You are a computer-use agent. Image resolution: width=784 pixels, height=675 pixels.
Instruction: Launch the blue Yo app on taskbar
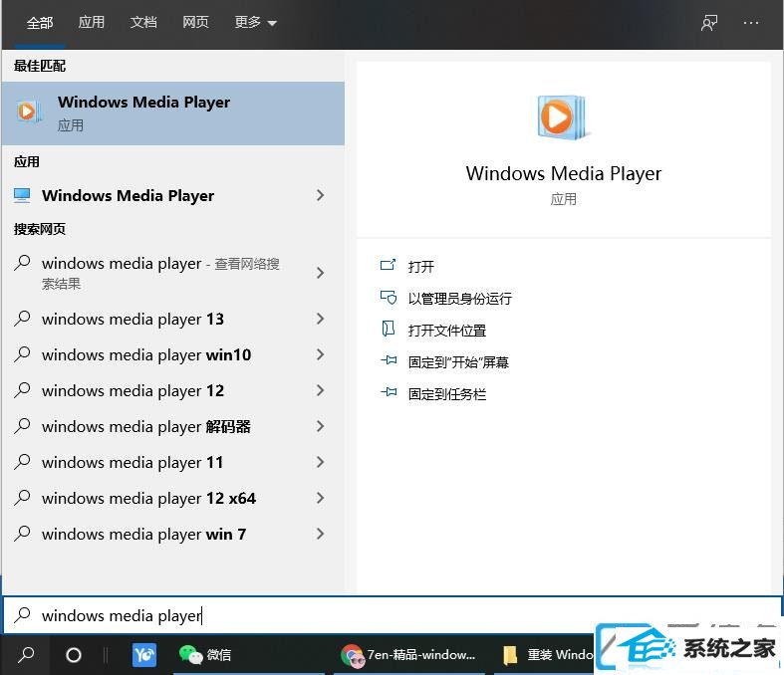(144, 654)
